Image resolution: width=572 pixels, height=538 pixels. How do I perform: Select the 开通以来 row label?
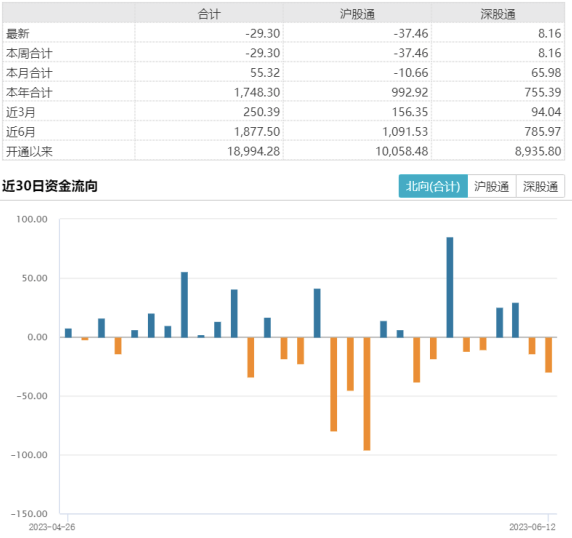click(29, 151)
